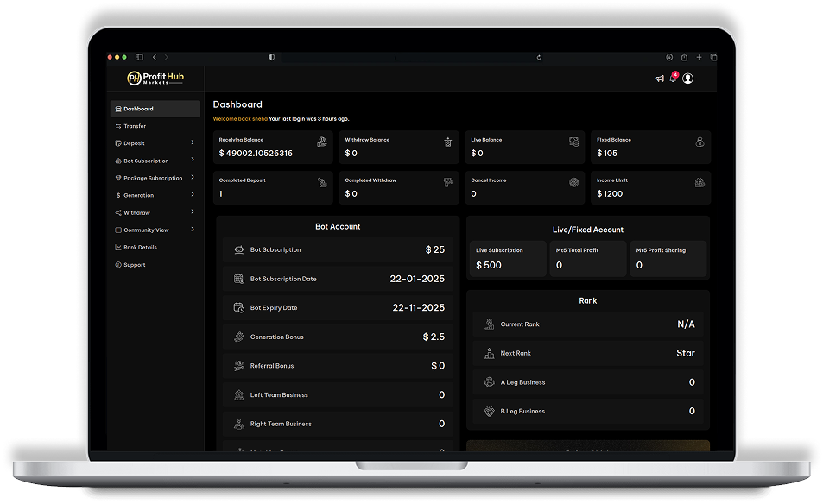Open the Support page link

coord(134,265)
